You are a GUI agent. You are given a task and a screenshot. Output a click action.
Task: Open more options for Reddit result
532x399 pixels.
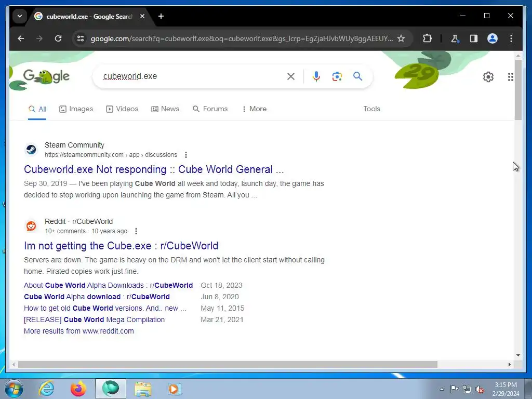point(136,231)
